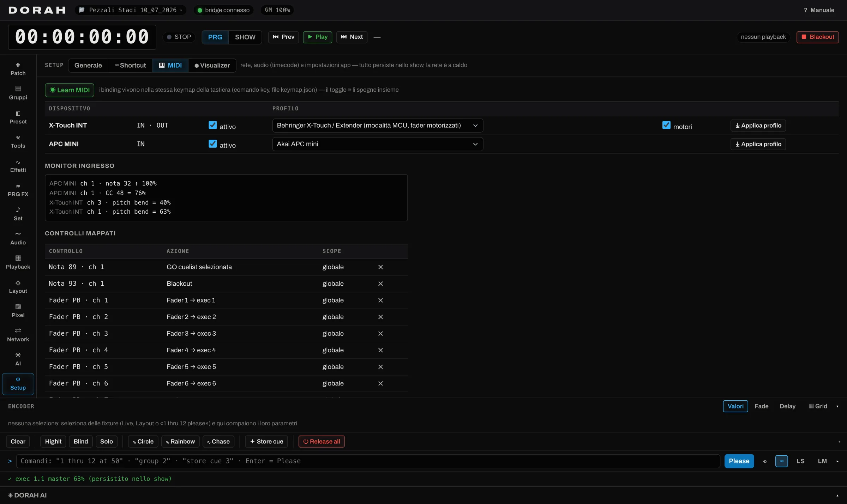
Task: Expand the command line options arrow
Action: coord(837,461)
